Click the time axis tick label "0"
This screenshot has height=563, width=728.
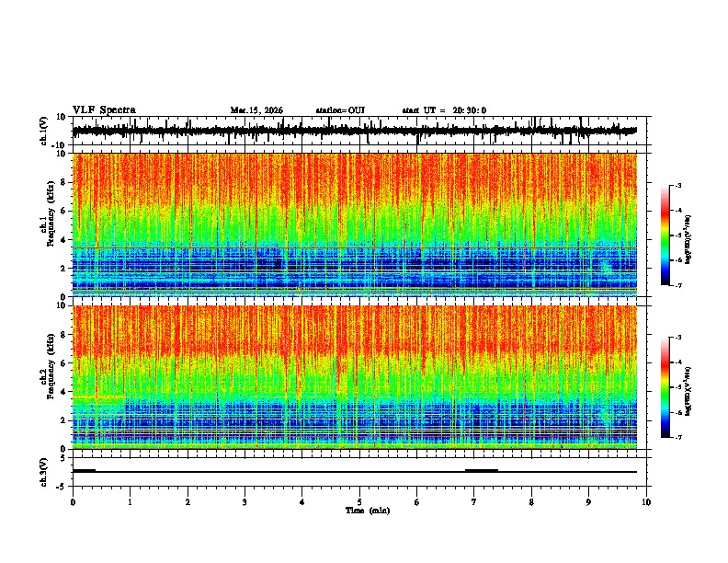click(x=73, y=502)
